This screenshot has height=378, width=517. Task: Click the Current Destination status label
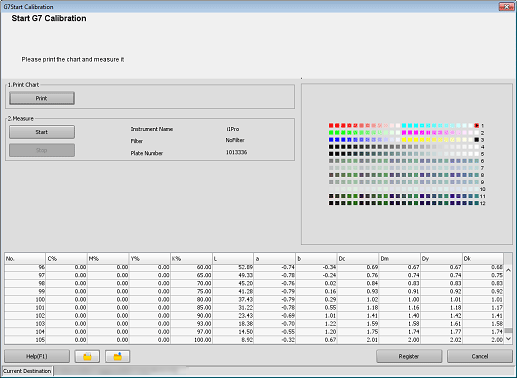pyautogui.click(x=27, y=371)
